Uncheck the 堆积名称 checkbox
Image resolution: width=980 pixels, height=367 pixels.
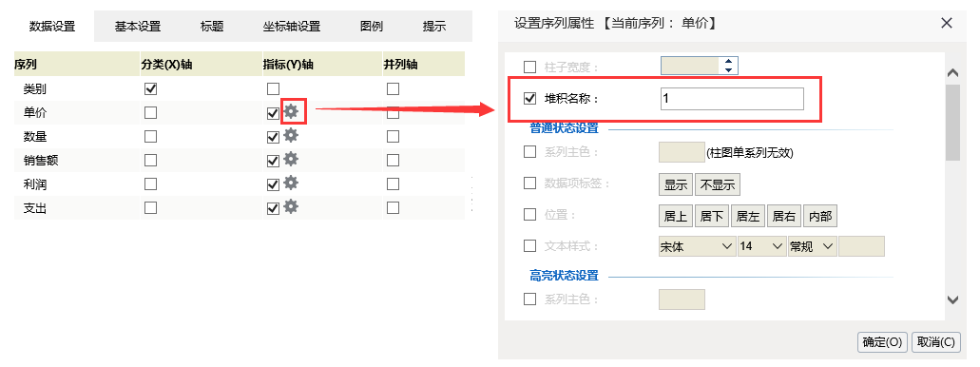click(x=529, y=98)
